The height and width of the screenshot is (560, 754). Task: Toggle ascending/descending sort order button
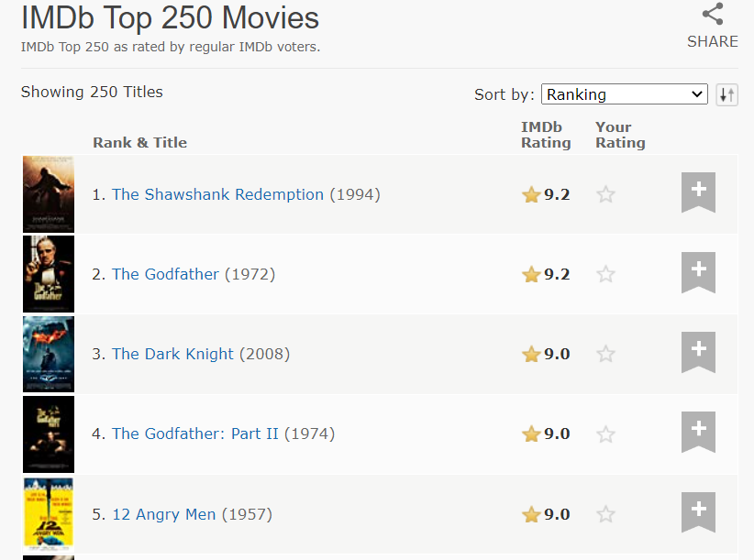click(726, 94)
